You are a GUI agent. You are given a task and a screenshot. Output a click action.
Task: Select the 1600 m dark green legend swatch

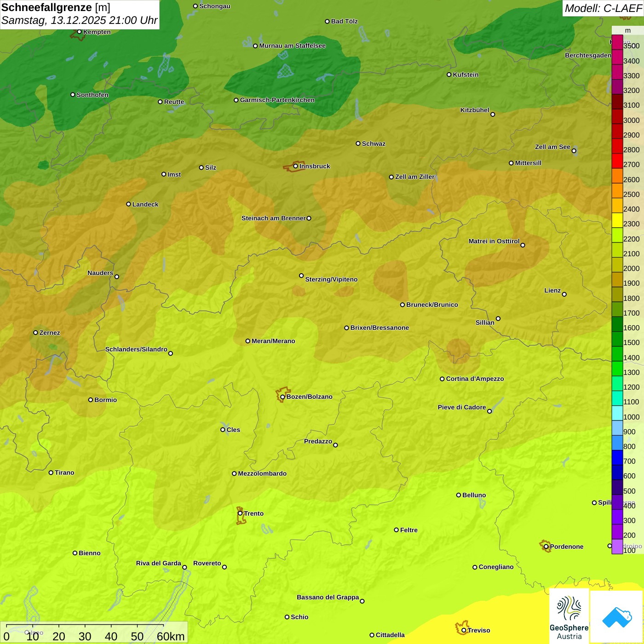click(x=617, y=324)
